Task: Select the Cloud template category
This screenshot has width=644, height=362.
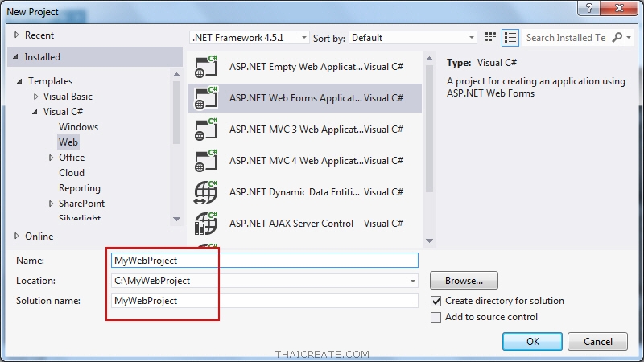Action: click(x=72, y=173)
